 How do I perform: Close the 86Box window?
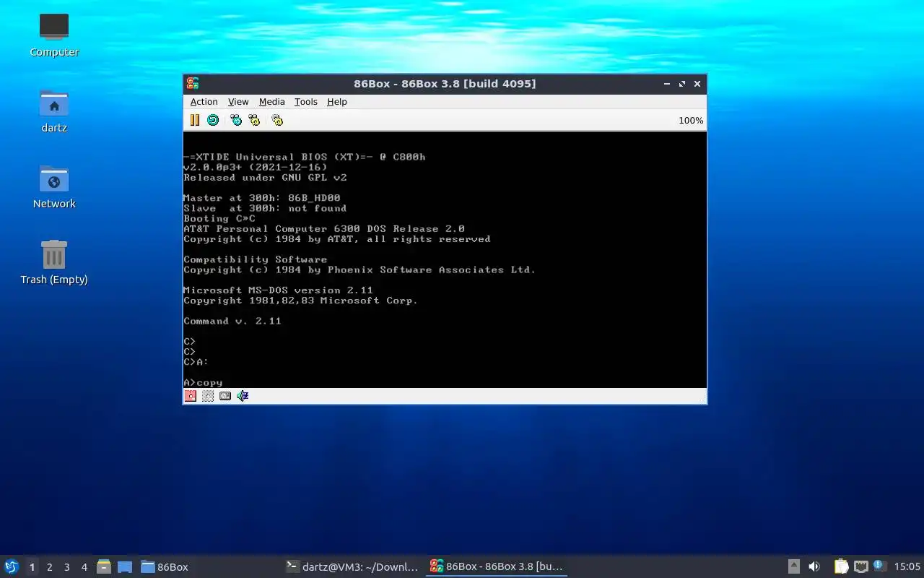pos(697,84)
